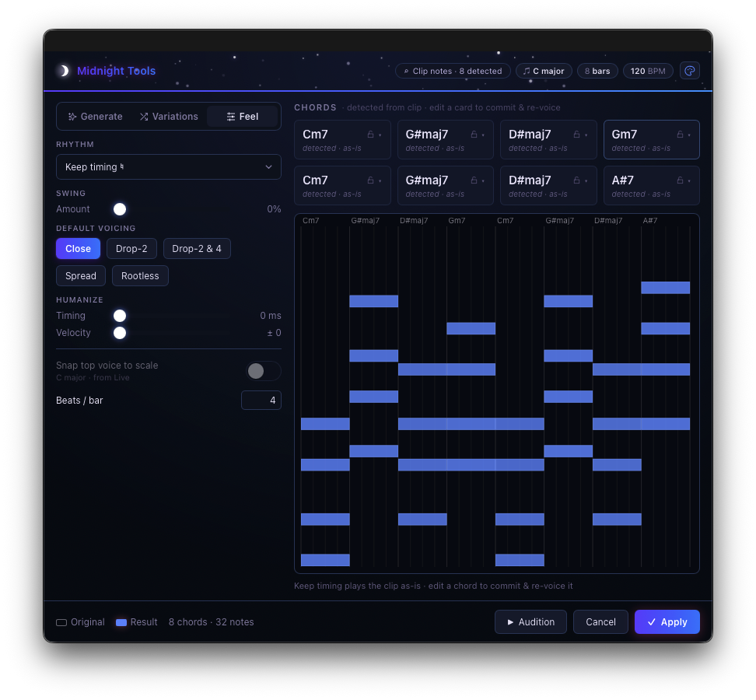Click the A#7 label above the piano roll
Viewport: 756px width, 700px height.
point(650,220)
